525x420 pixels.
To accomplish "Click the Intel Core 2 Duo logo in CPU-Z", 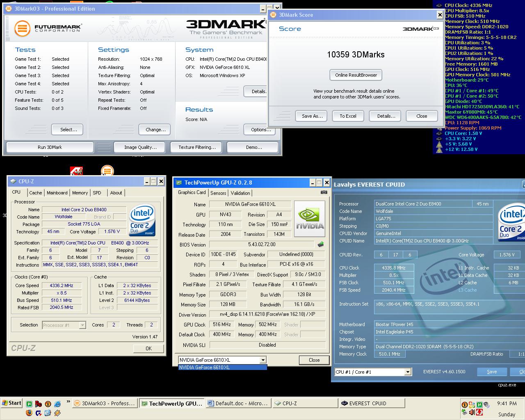I will point(142,221).
